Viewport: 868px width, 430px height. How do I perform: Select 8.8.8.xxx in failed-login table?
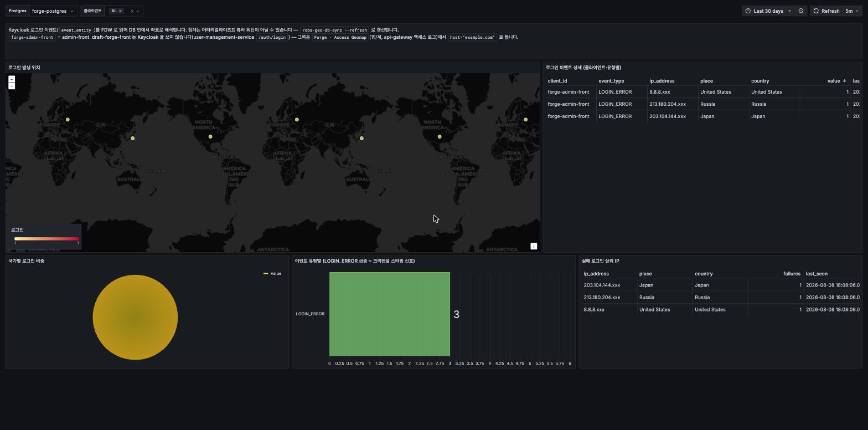point(594,310)
